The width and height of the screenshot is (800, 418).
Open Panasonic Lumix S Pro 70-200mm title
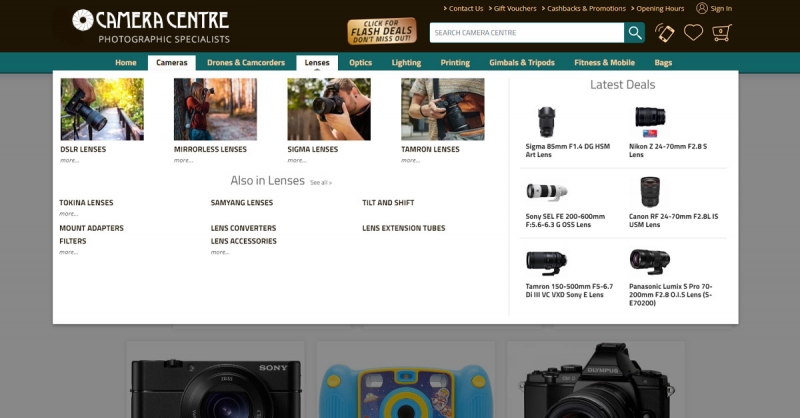(671, 294)
